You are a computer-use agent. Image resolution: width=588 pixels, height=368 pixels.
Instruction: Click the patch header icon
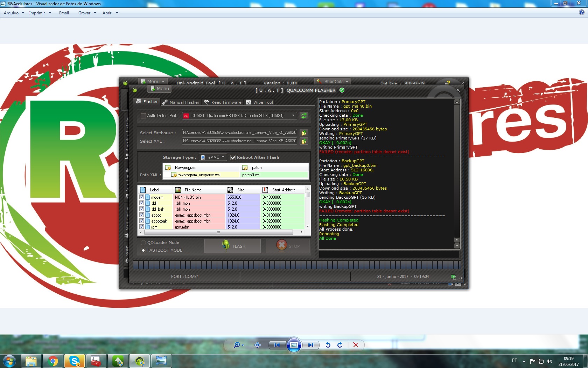245,168
